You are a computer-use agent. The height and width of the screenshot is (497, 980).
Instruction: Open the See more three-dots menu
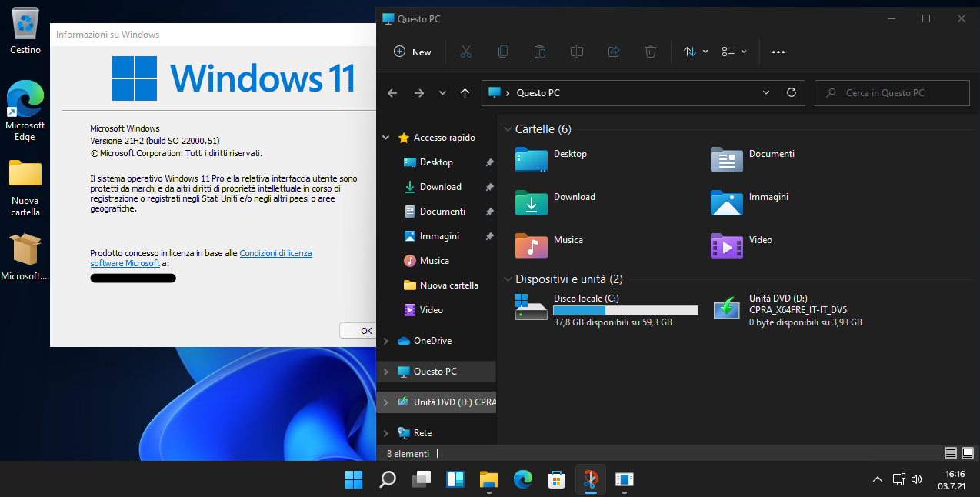pyautogui.click(x=778, y=52)
